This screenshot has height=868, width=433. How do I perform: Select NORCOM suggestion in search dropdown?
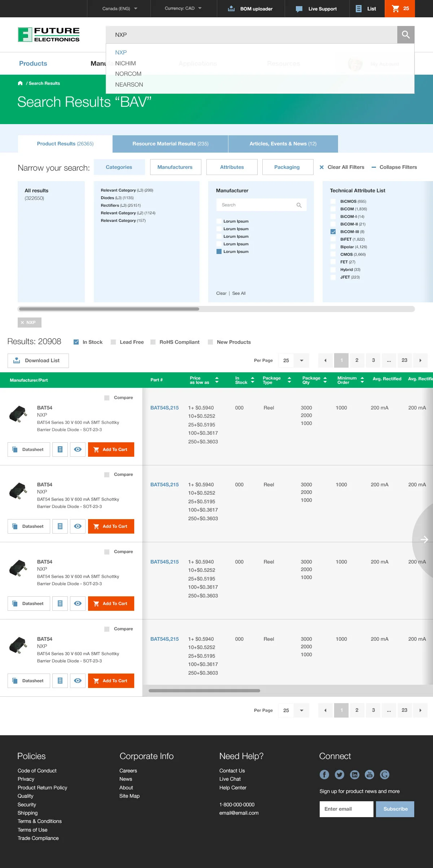coord(128,74)
